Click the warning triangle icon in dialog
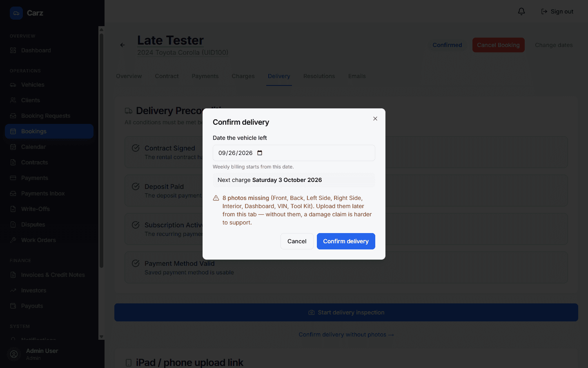 click(216, 198)
